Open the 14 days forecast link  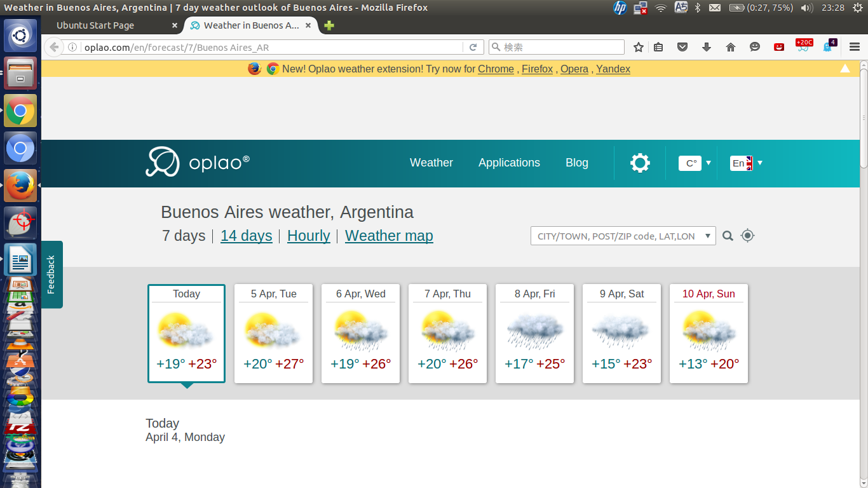tap(247, 236)
